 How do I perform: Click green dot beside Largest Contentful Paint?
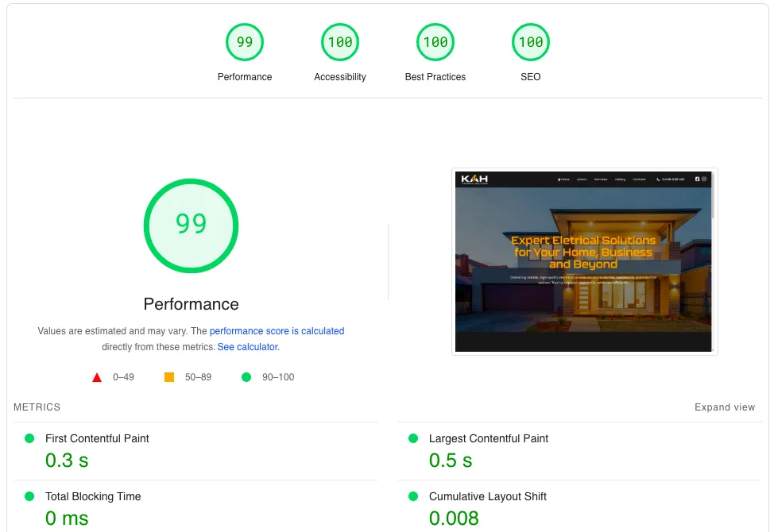coord(413,438)
